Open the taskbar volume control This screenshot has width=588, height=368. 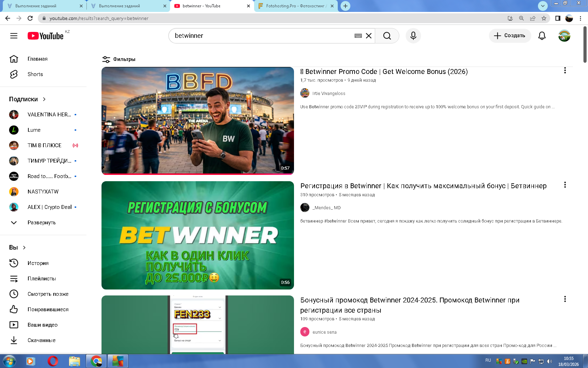(549, 361)
